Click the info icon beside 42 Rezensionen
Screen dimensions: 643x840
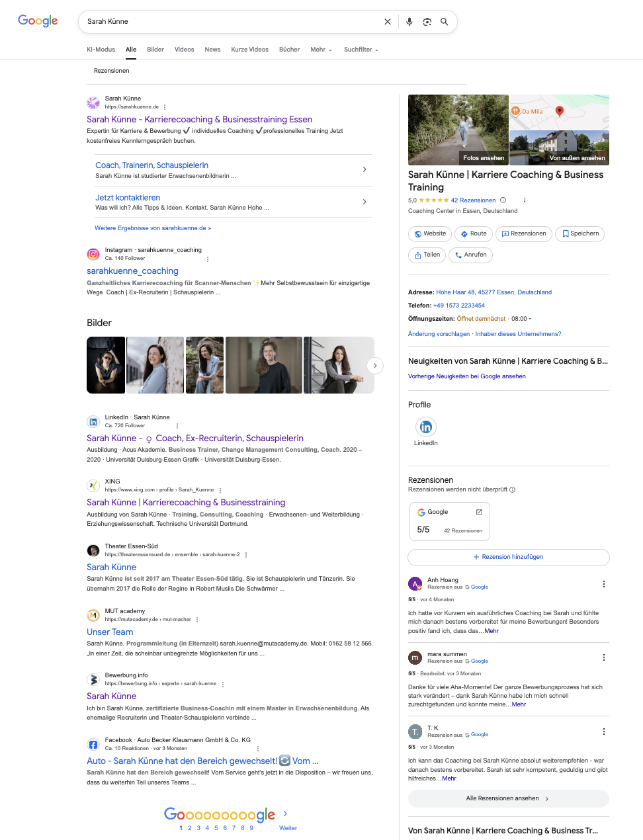point(503,200)
